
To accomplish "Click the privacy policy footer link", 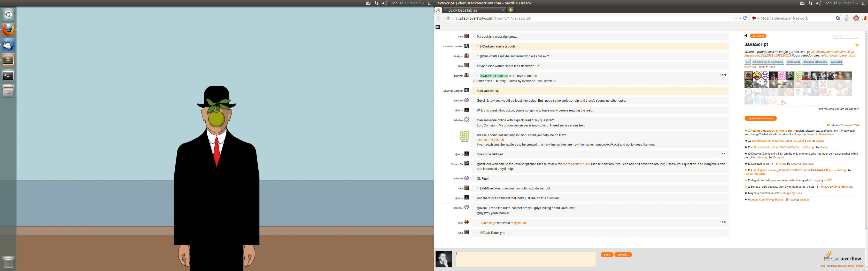I will click(847, 266).
